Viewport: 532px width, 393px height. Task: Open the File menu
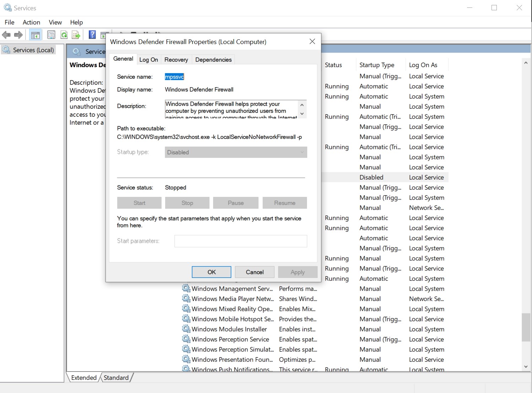10,22
